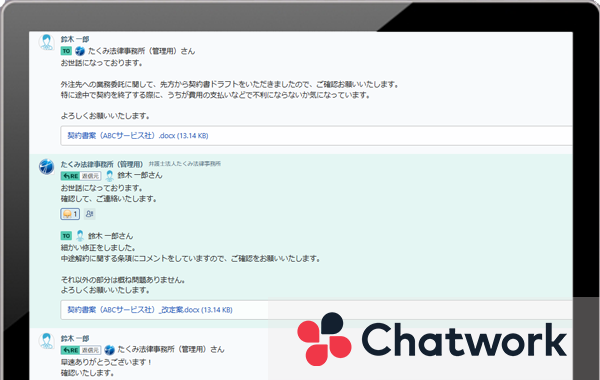
Task: Click the reaction emoji counter showing 1
Action: (x=70, y=214)
